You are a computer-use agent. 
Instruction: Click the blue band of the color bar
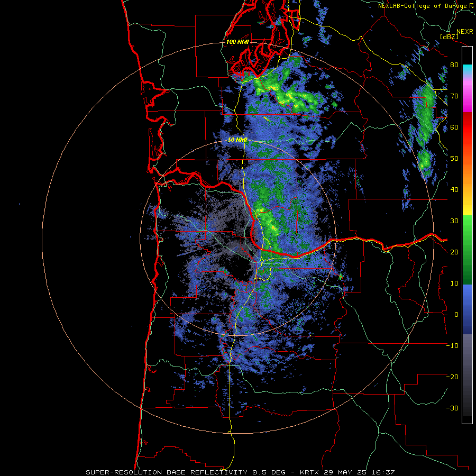467,309
